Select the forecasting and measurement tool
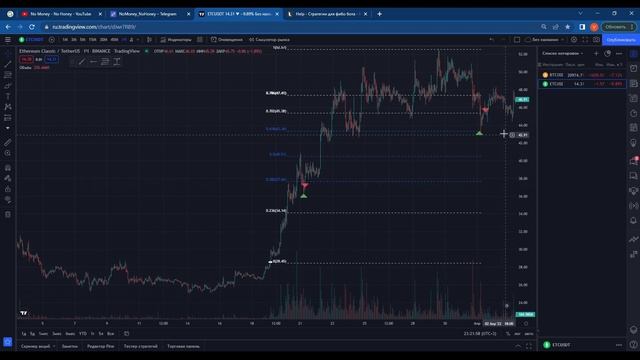This screenshot has height=360, width=640. [x=8, y=118]
